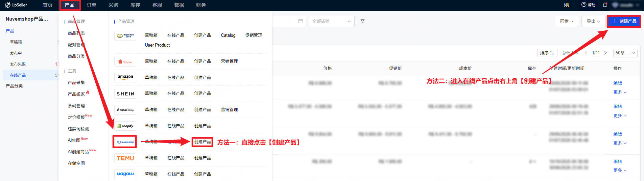Select 草稿箱 in left sidebar
The image size is (644, 181).
click(x=16, y=42)
